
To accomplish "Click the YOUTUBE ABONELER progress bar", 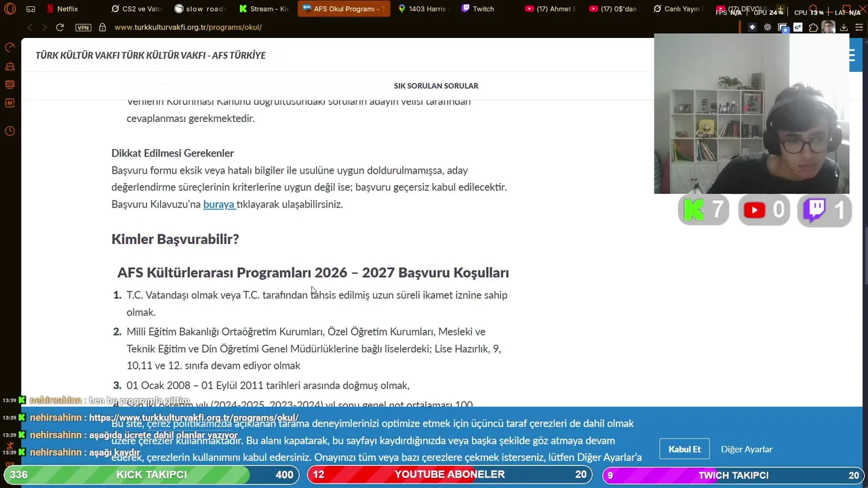I will coord(450,475).
